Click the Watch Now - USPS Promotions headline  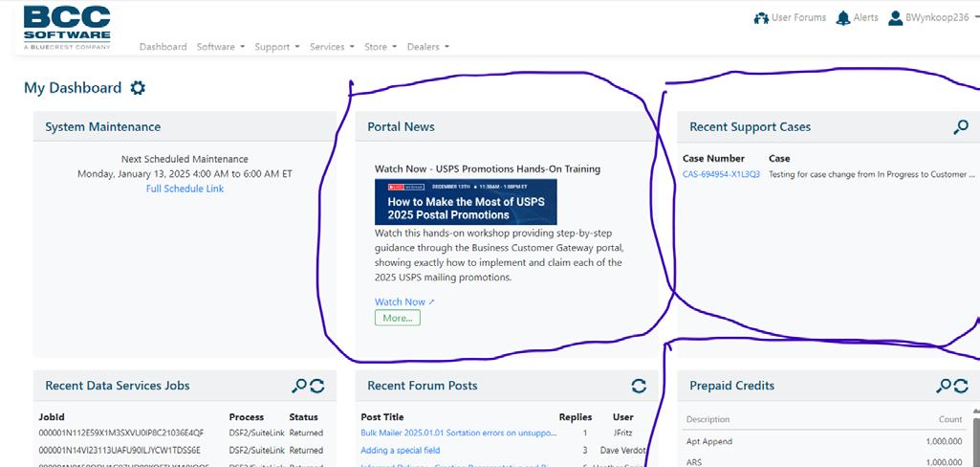(488, 168)
